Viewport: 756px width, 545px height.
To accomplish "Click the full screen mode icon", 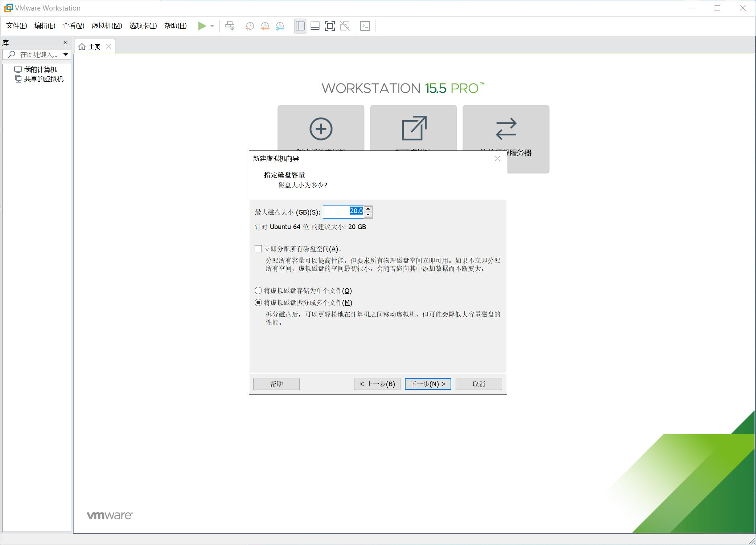I will pyautogui.click(x=330, y=26).
